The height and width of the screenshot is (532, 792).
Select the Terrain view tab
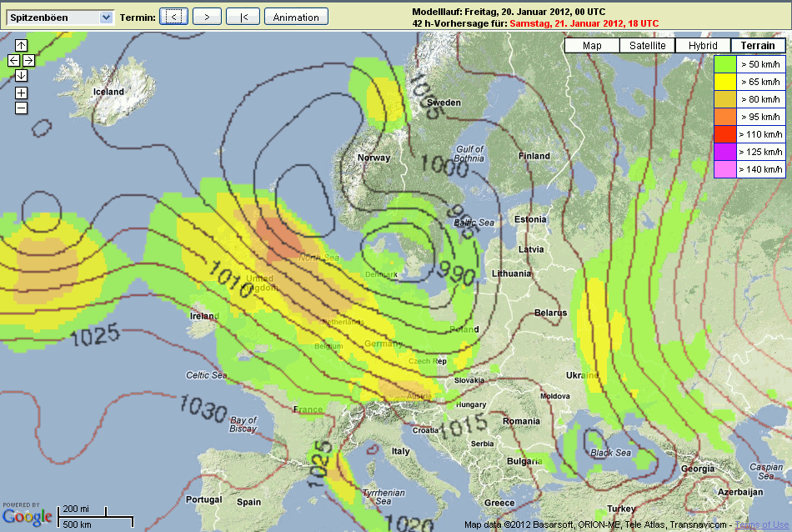click(758, 46)
